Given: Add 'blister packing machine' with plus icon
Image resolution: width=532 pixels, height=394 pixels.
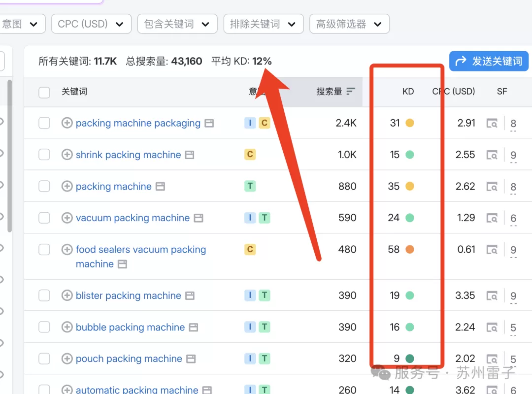Looking at the screenshot, I should tap(67, 295).
